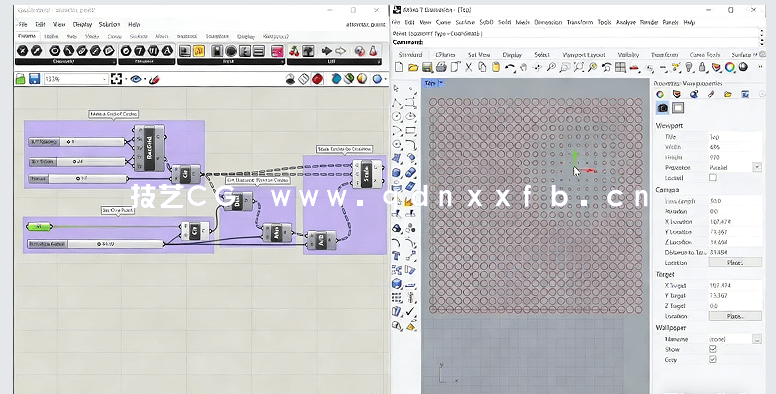
Task: Open the Transform menu in Rhino
Action: coord(580,22)
